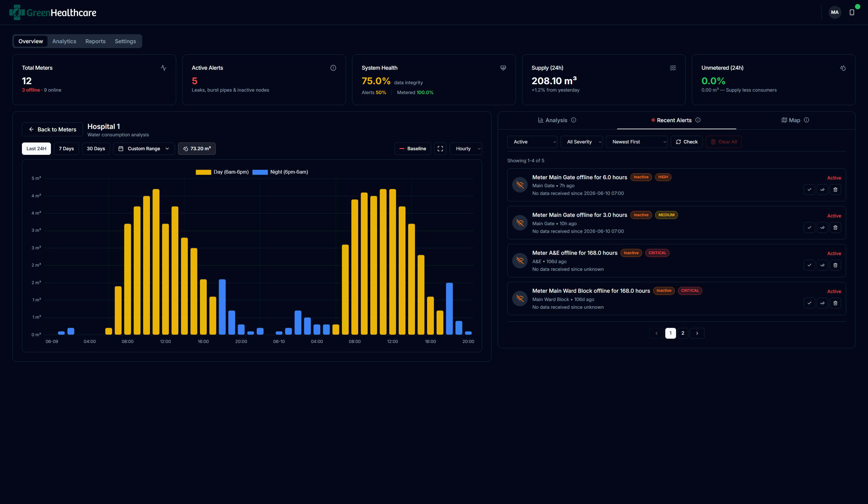Screen dimensions: 868x504
Task: Acknowledge the A&E offline alert
Action: [809, 265]
